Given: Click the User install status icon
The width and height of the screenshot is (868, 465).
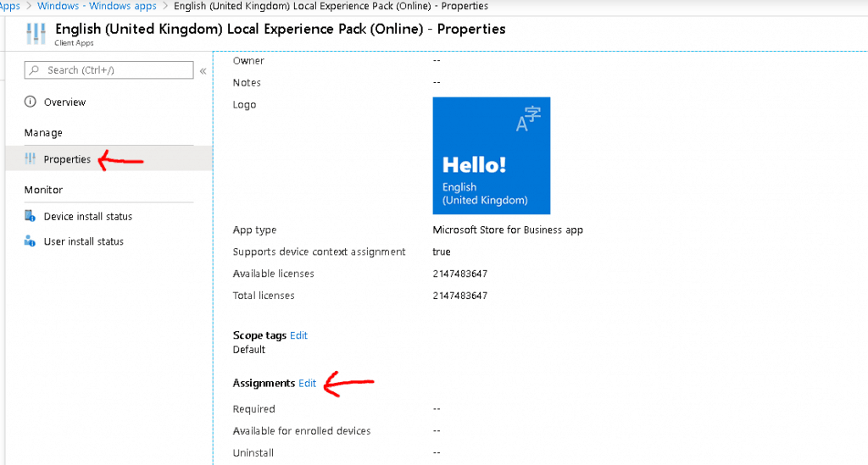Looking at the screenshot, I should (30, 241).
